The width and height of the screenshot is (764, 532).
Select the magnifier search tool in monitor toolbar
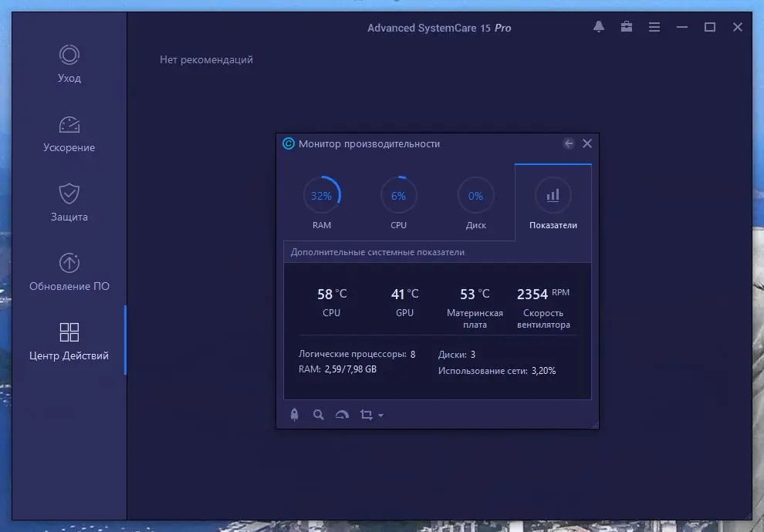point(318,414)
